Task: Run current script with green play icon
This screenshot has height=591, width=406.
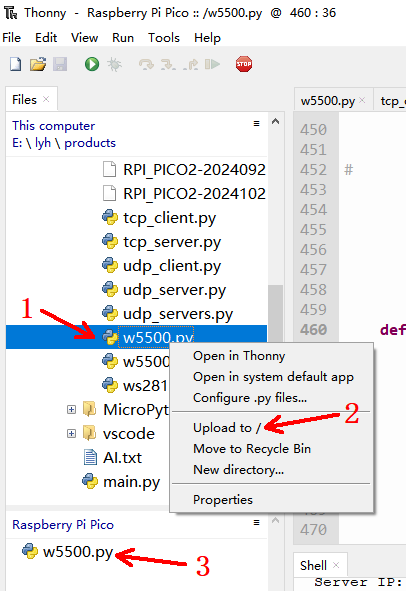Action: tap(92, 64)
